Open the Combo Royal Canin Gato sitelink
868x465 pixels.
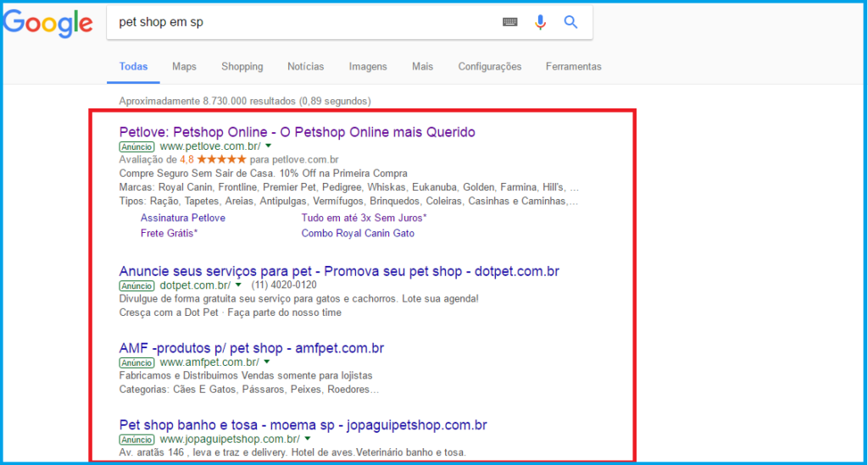coord(358,233)
